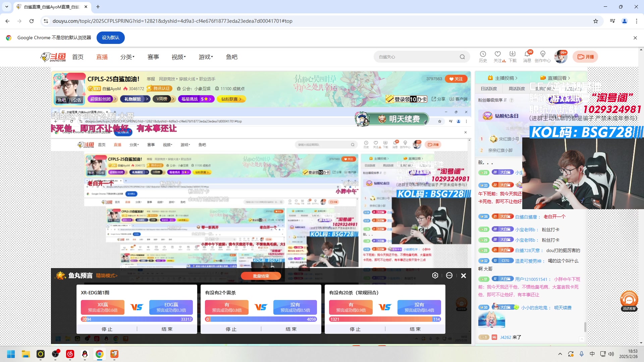Viewport: 644px width, 362px height.
Task: Show hidden tray icons chevron
Action: pyautogui.click(x=560, y=354)
